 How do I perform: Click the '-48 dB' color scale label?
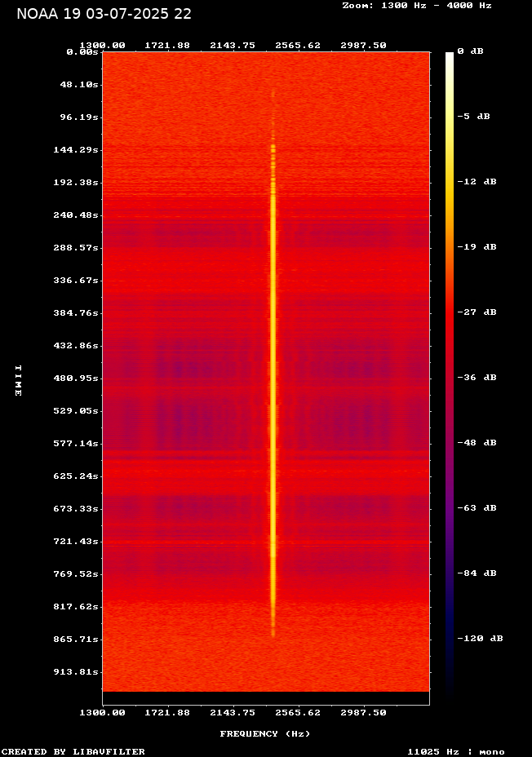coord(477,443)
